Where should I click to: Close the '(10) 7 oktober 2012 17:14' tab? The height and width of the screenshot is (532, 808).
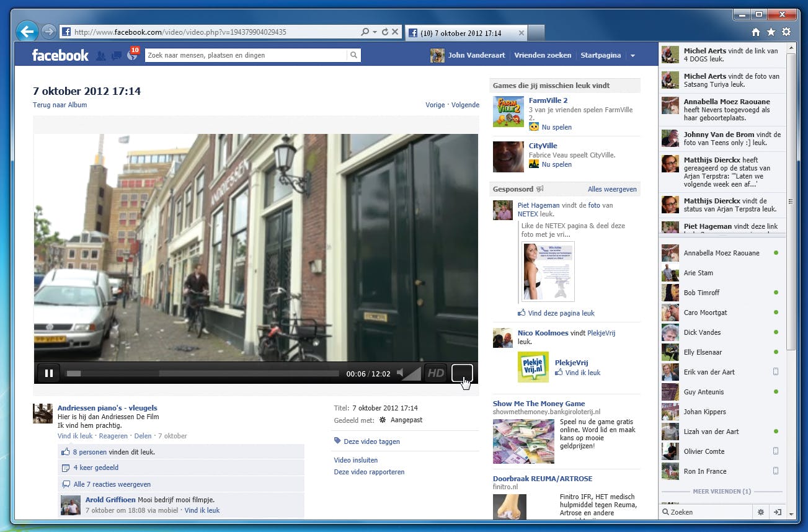click(x=521, y=33)
